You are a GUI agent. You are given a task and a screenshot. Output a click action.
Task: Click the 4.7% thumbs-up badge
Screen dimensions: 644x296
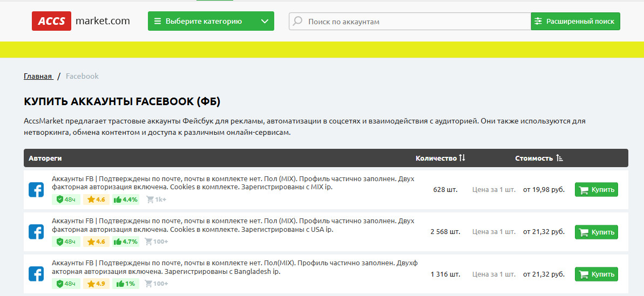click(126, 242)
